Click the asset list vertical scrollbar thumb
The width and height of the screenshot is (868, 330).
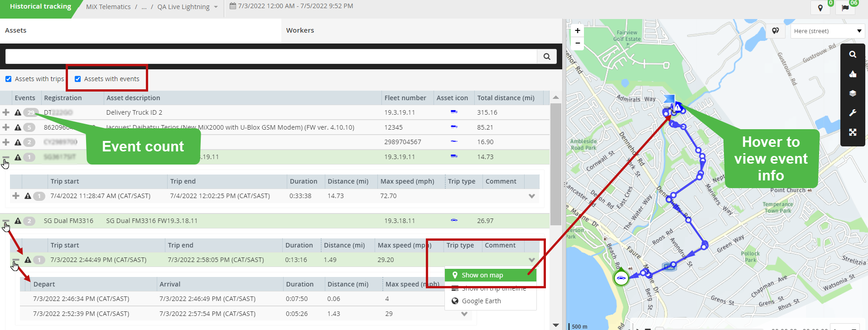(x=556, y=164)
